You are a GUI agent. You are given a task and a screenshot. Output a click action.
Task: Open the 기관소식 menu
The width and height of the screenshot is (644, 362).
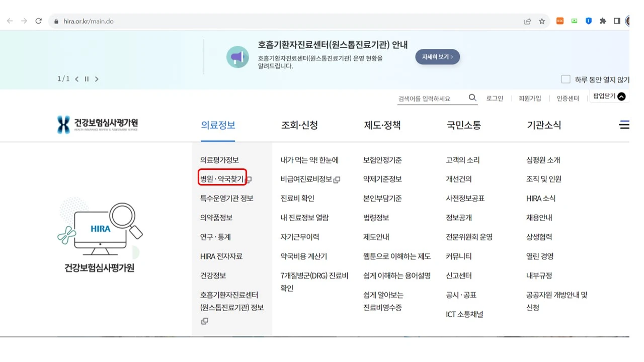coord(544,125)
